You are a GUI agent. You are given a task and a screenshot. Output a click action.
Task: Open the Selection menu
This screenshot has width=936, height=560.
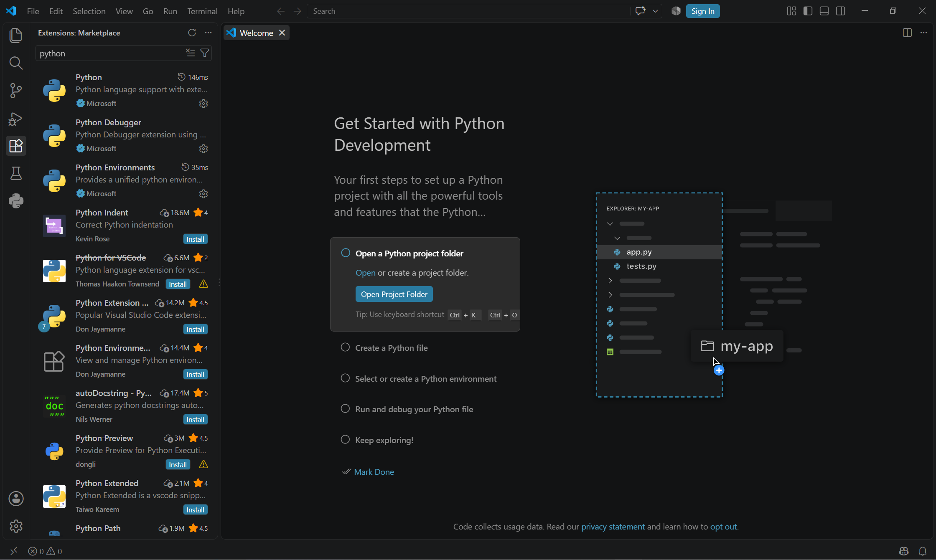89,11
